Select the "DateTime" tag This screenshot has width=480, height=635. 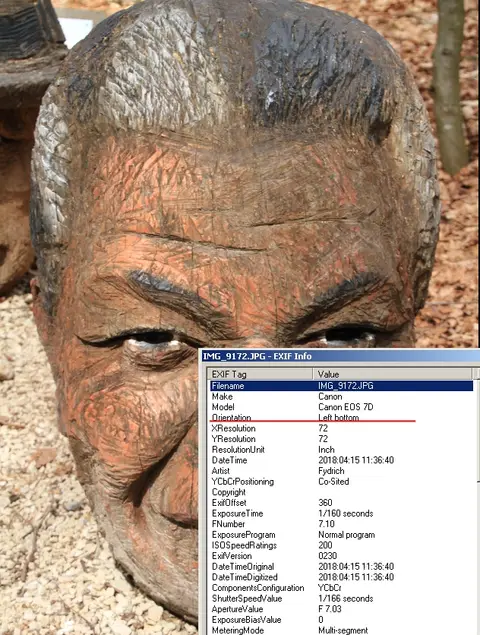click(x=229, y=460)
